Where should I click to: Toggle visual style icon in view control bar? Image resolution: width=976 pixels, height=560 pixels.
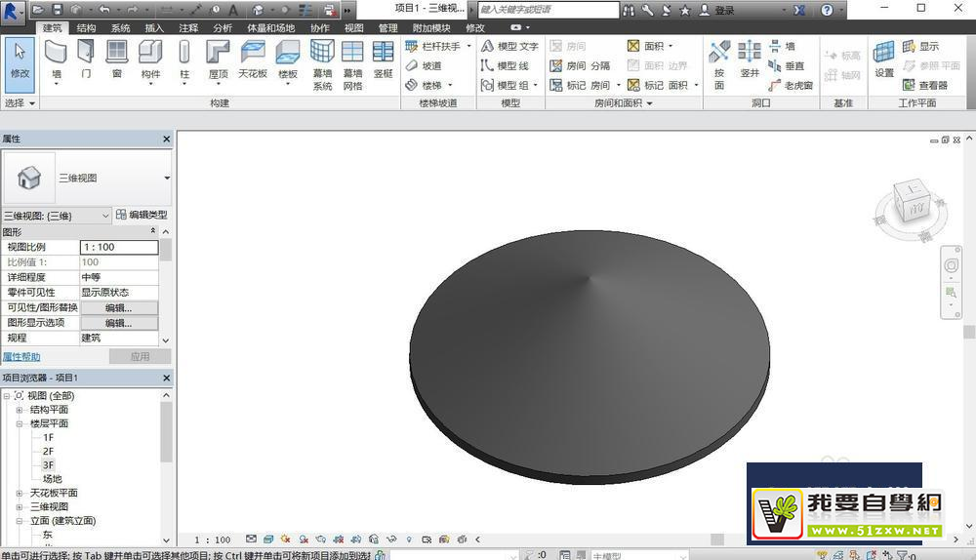[x=268, y=540]
